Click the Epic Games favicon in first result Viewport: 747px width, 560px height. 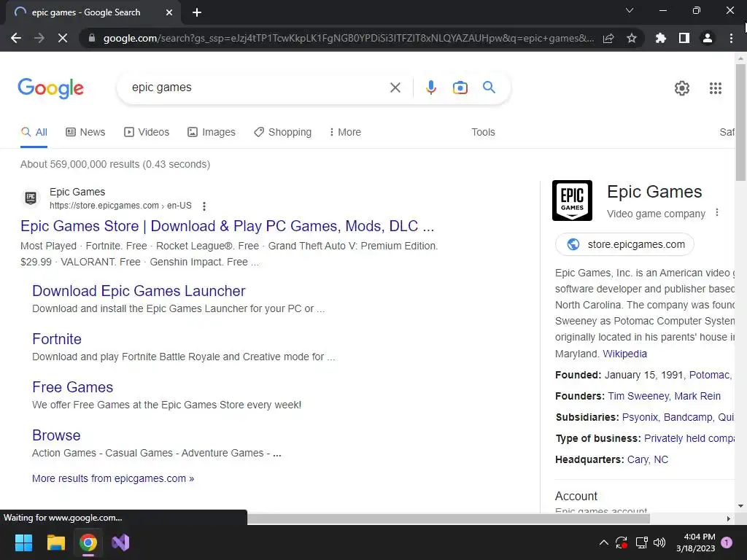[x=31, y=197]
